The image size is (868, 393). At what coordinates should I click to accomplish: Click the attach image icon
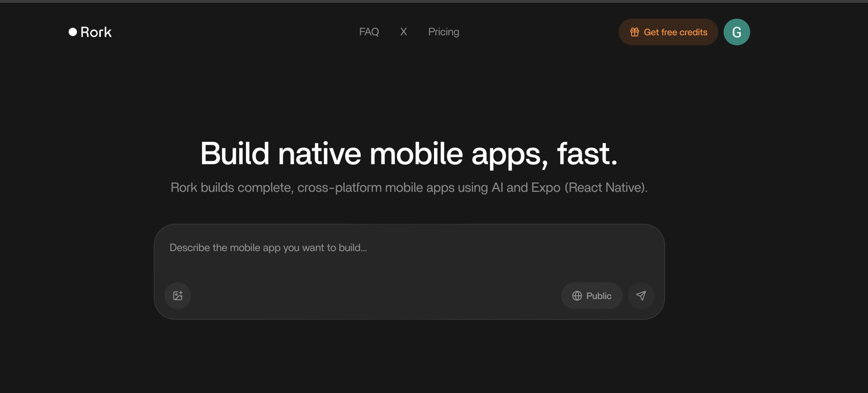click(x=178, y=296)
